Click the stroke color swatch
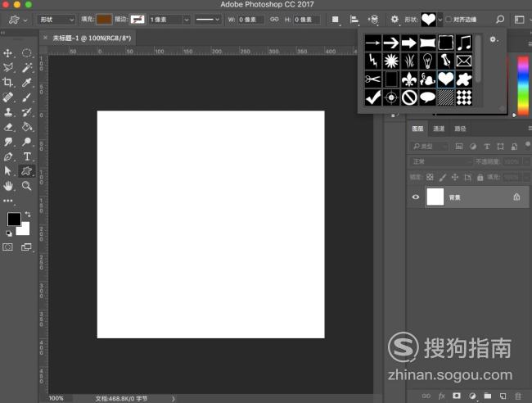 pyautogui.click(x=138, y=20)
